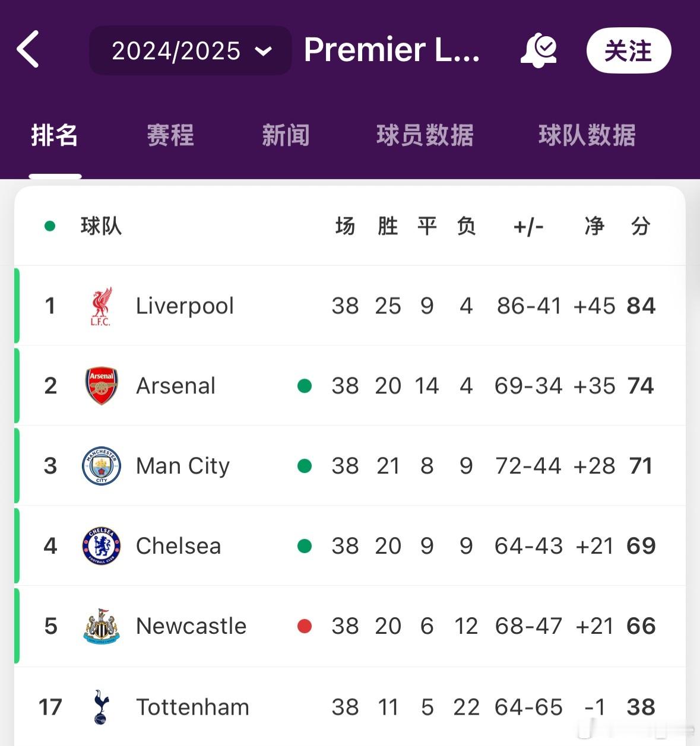Tap the notification bell icon

point(539,50)
